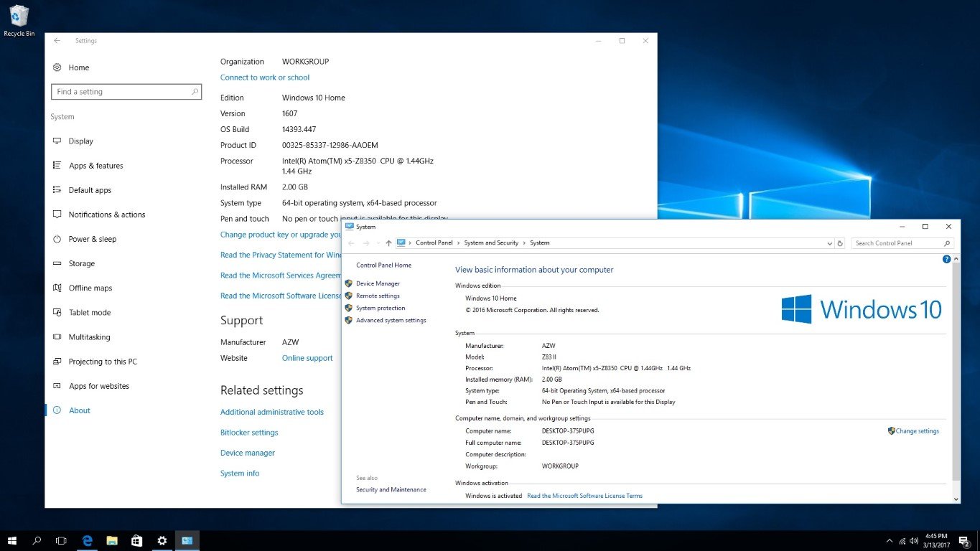Open Additional administrative tools
980x551 pixels.
tap(272, 412)
